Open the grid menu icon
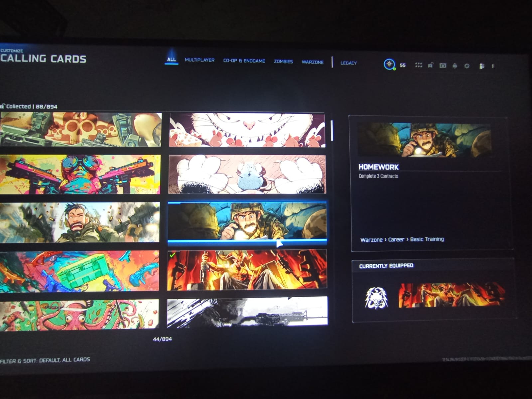The height and width of the screenshot is (399, 532). click(x=419, y=65)
